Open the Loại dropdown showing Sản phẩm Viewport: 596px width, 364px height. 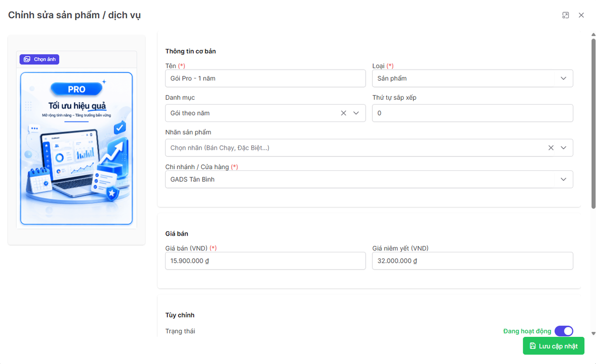[x=472, y=78]
